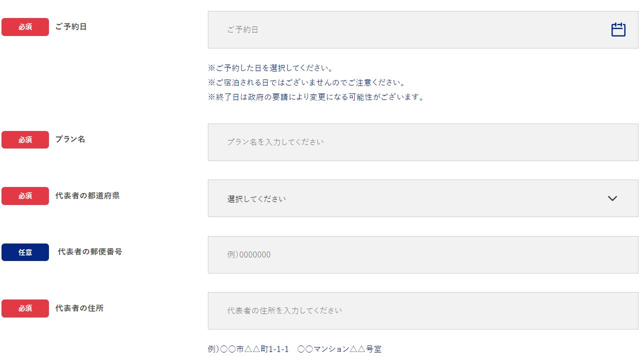Click the red 必須 badge beside プラン名

point(25,139)
